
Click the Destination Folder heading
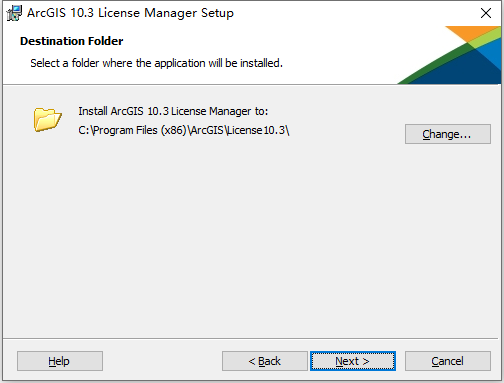(x=71, y=41)
